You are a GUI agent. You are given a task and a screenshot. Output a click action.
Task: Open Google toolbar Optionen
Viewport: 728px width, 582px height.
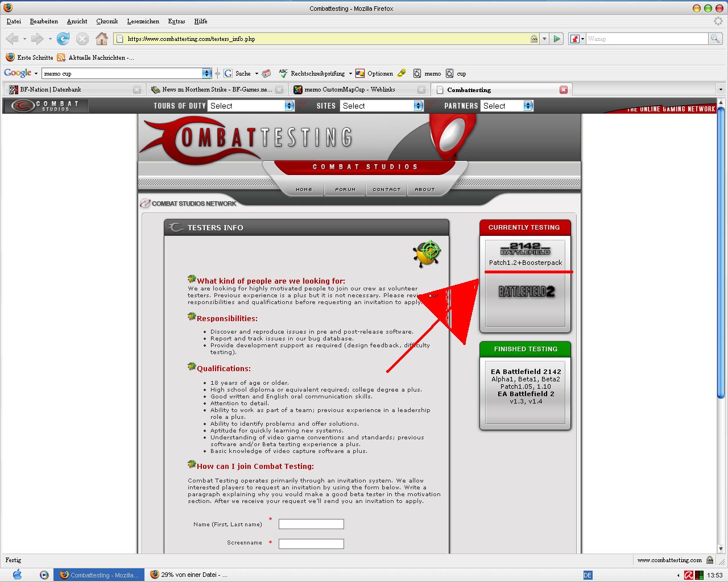point(374,73)
